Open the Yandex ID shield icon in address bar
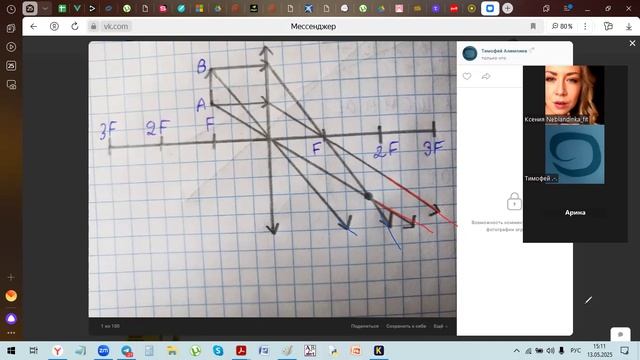 tap(54, 26)
